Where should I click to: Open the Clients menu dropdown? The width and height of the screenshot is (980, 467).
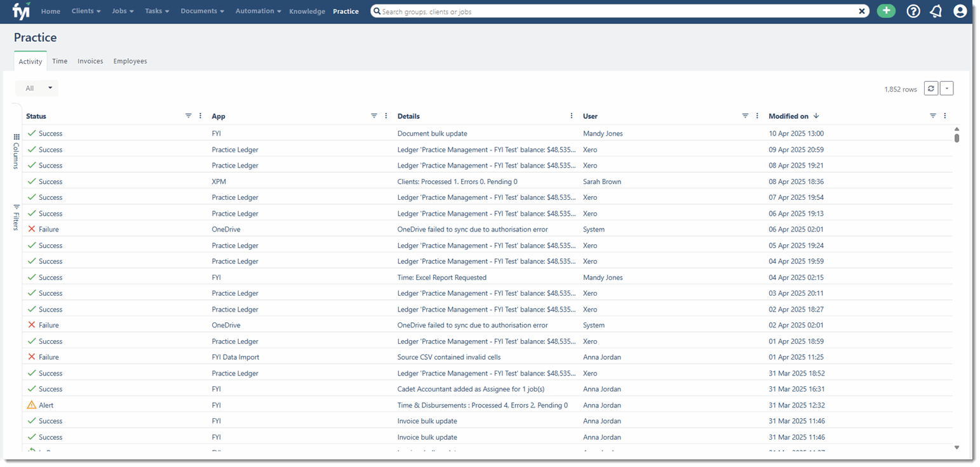pos(86,11)
